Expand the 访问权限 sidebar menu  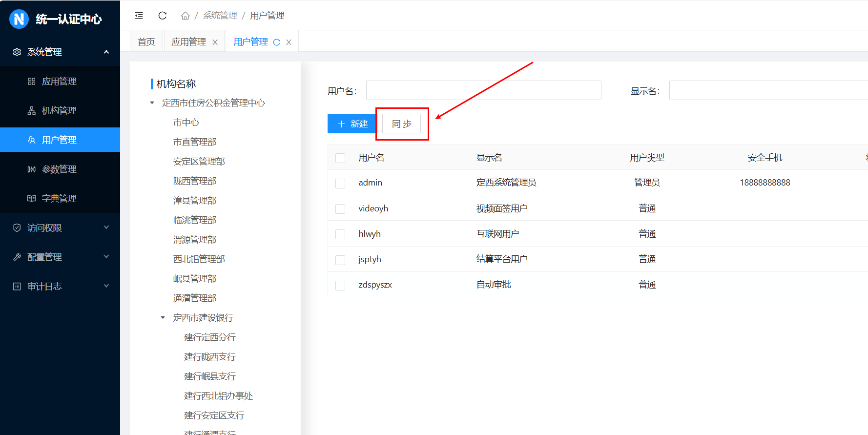60,228
